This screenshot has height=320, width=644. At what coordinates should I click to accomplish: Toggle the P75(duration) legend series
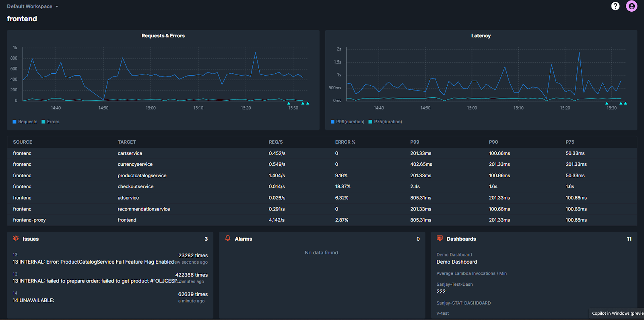click(x=385, y=122)
